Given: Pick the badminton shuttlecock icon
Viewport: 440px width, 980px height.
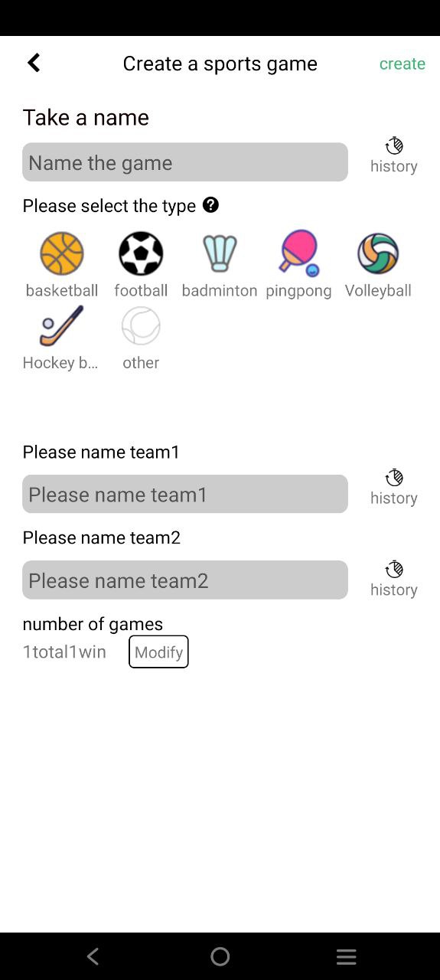Looking at the screenshot, I should 220,253.
